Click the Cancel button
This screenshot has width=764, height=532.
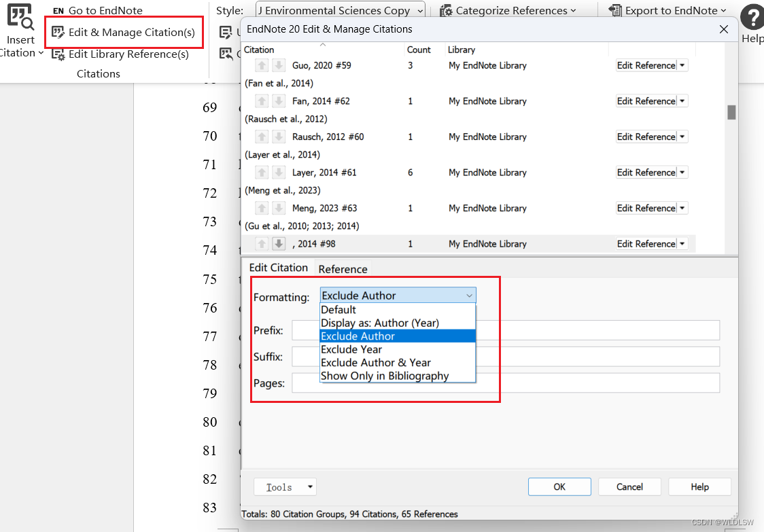coord(629,486)
